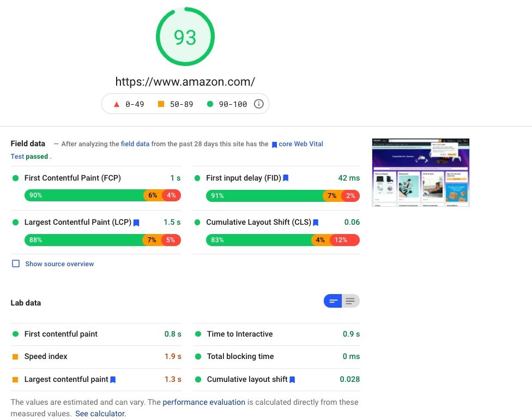The image size is (532, 419).
Task: Click bookmark icon next to lab Largest contentful paint
Action: click(x=113, y=380)
